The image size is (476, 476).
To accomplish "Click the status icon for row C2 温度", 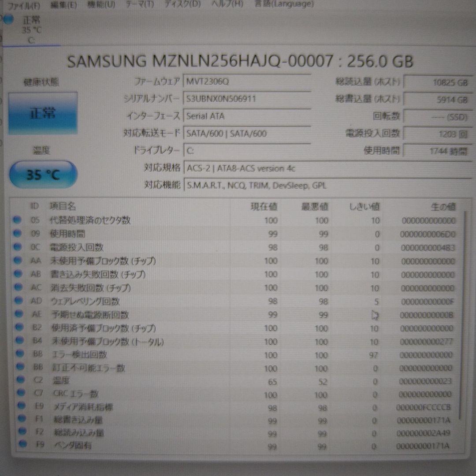I will [x=21, y=379].
